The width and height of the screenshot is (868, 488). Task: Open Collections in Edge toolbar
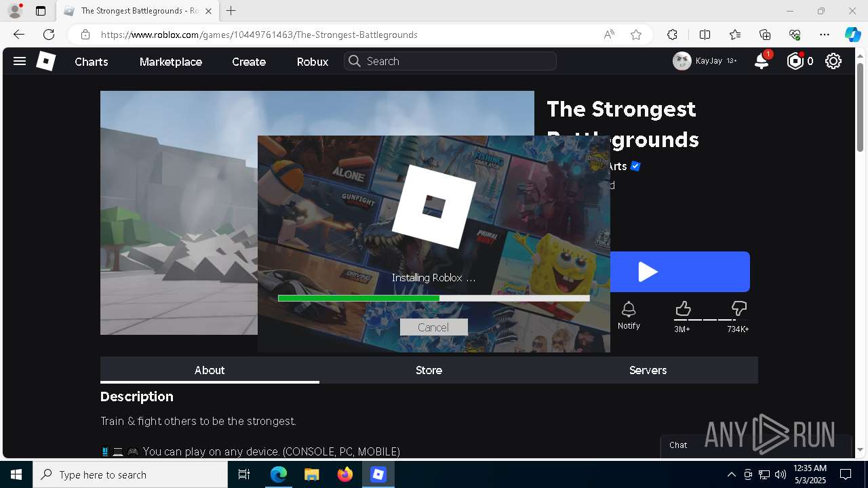click(765, 35)
